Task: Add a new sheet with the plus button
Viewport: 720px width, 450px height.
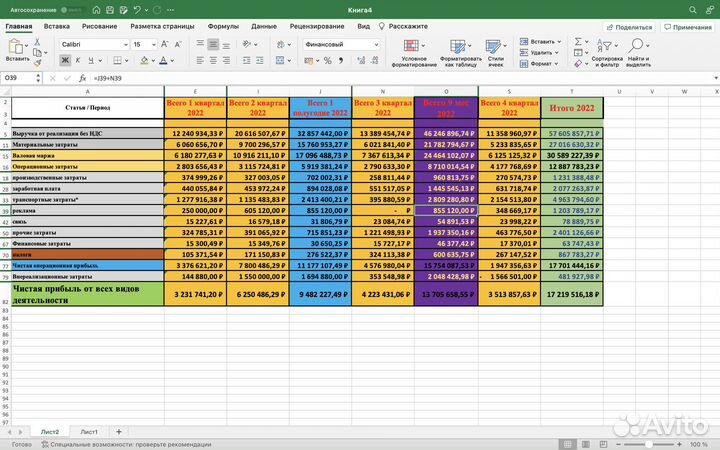Action: [118, 432]
